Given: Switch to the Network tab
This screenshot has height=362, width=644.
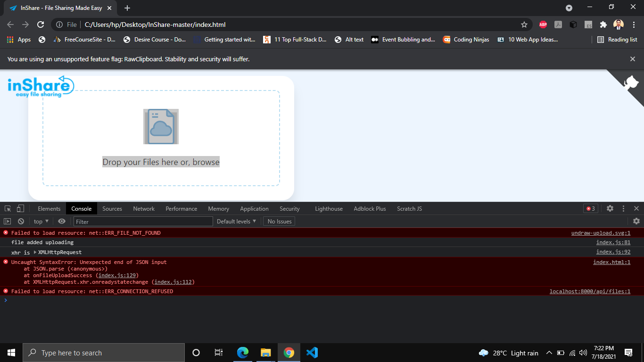Looking at the screenshot, I should pos(144,208).
